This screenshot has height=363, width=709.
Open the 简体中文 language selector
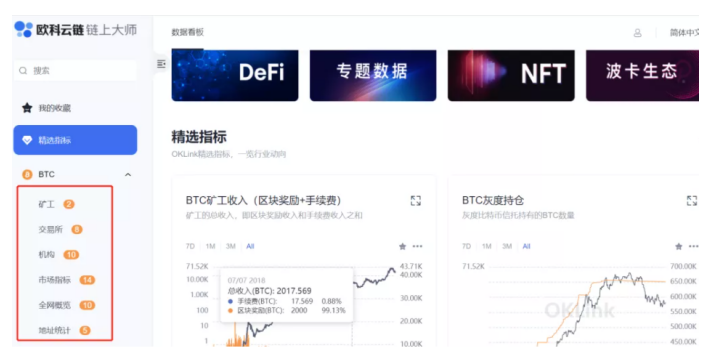(x=685, y=33)
